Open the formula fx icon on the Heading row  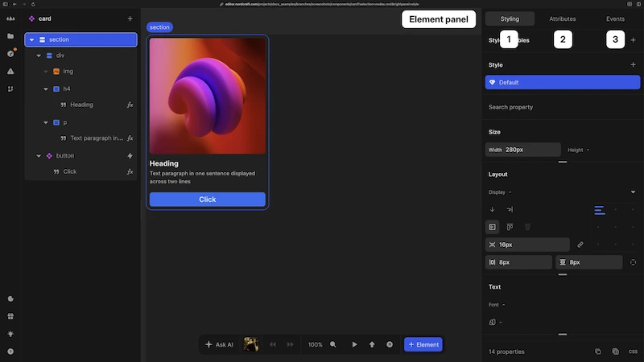[x=130, y=105]
